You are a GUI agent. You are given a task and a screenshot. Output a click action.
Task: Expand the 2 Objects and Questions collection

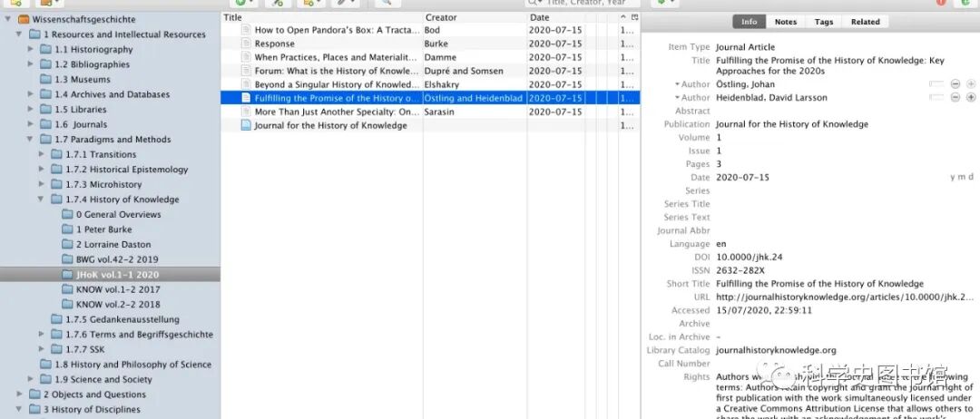[19, 394]
